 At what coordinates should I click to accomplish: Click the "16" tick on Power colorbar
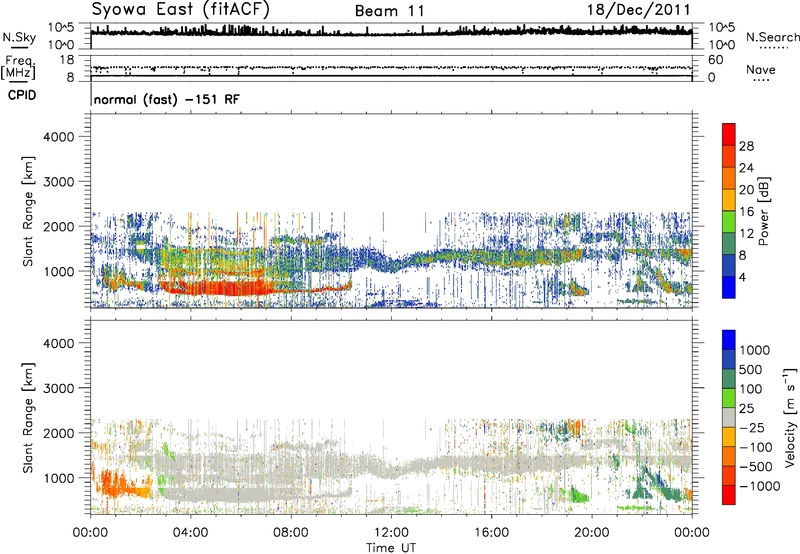pyautogui.click(x=746, y=212)
